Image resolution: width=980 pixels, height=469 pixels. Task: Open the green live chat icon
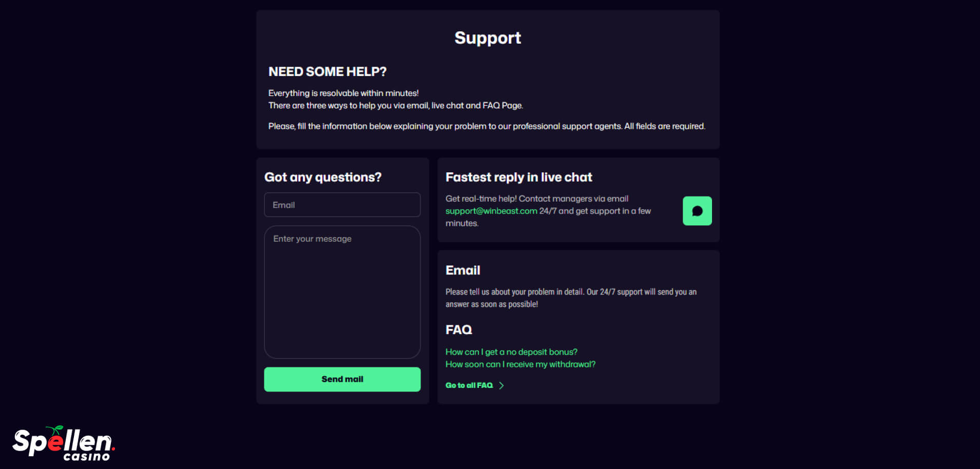pyautogui.click(x=697, y=211)
